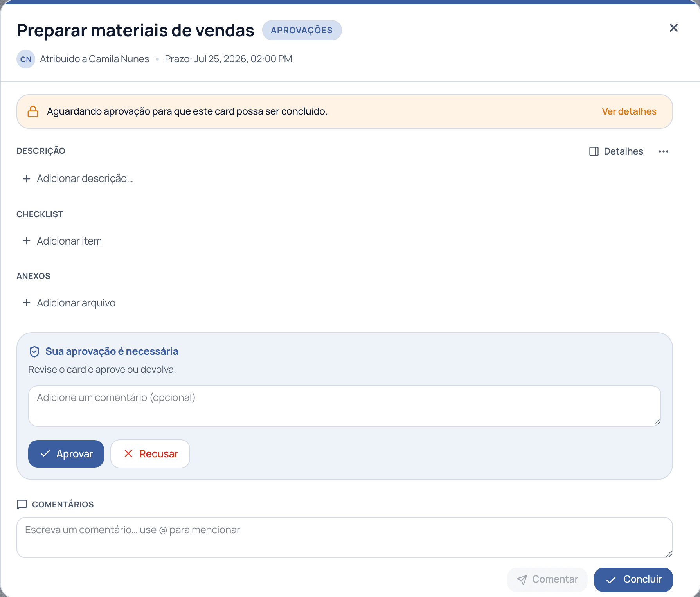This screenshot has width=700, height=597.
Task: Click the card title Preparar materiais de vendas
Action: pyautogui.click(x=135, y=31)
